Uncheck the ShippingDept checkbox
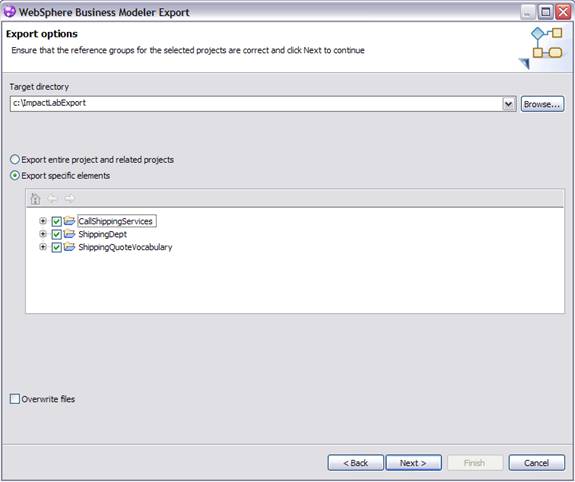The width and height of the screenshot is (575, 482). [56, 234]
